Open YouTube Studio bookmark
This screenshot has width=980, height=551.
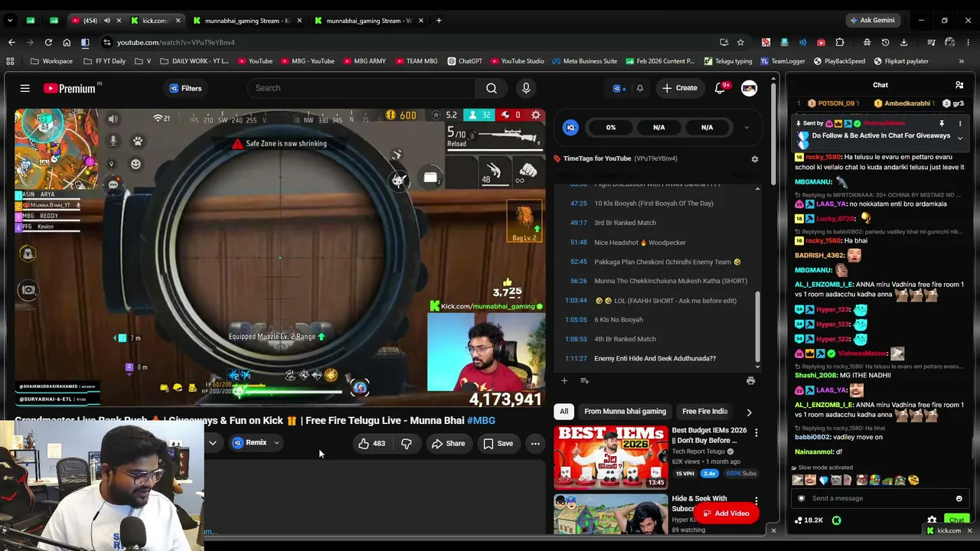tap(518, 61)
